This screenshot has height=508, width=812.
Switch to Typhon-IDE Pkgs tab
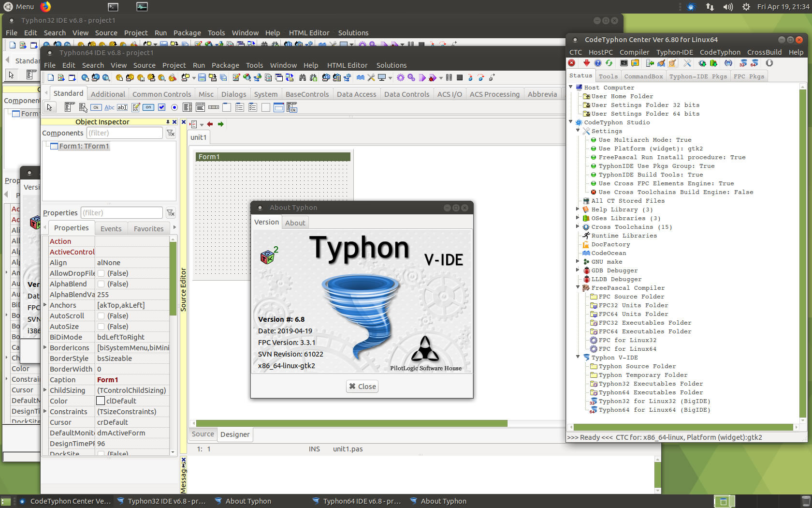[698, 76]
